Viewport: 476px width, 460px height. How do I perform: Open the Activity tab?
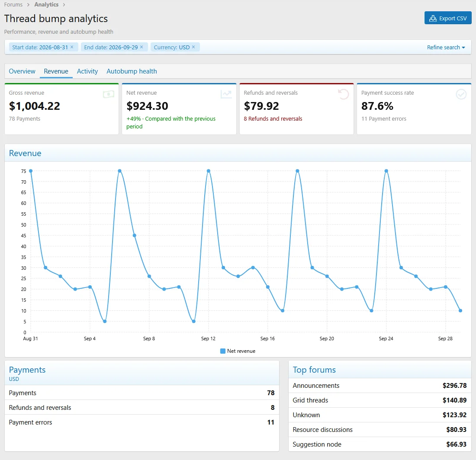click(87, 71)
